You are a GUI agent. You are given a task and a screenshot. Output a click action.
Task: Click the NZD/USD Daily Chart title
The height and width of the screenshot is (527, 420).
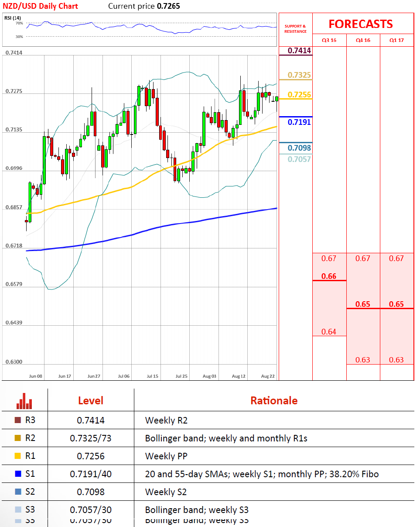41,6
